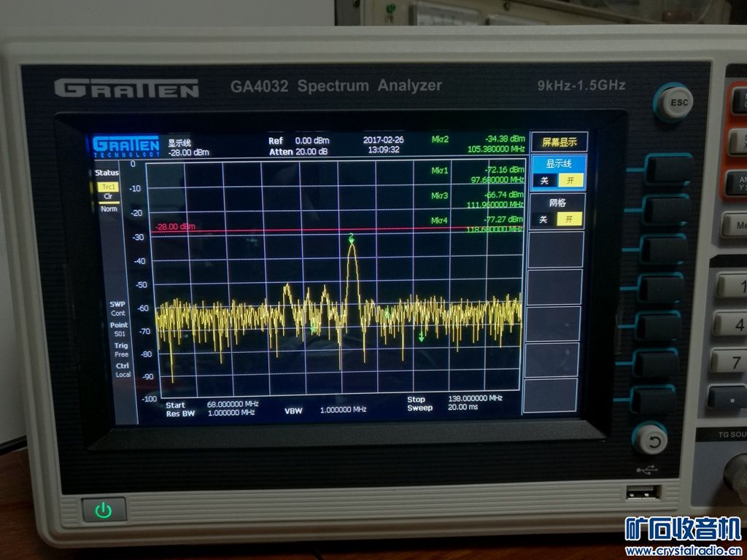Set 网格 grid to 开 (on)
The height and width of the screenshot is (560, 747).
[x=569, y=219]
